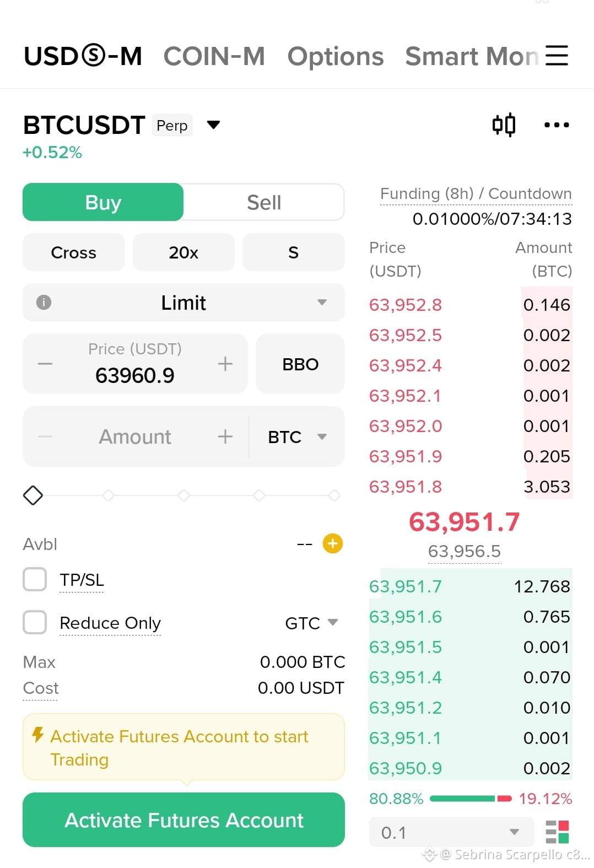
Task: Enable the Reduce Only checkbox
Action: tap(35, 622)
